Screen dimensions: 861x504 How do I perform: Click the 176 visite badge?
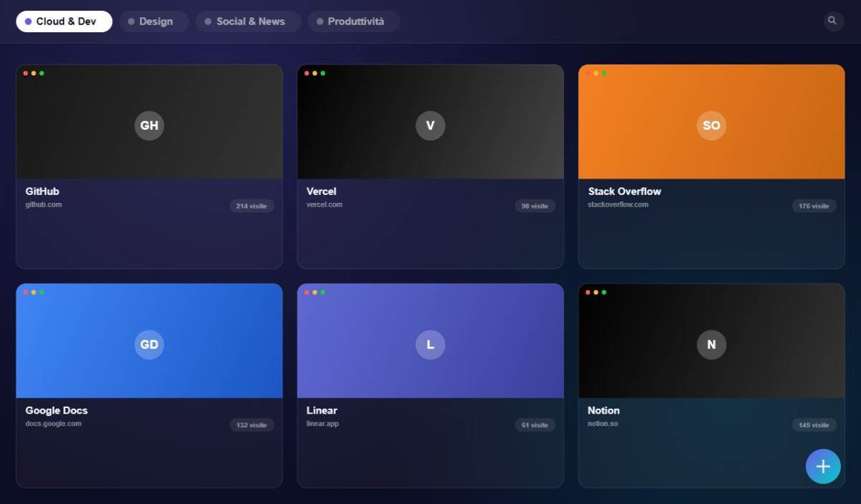tap(814, 206)
